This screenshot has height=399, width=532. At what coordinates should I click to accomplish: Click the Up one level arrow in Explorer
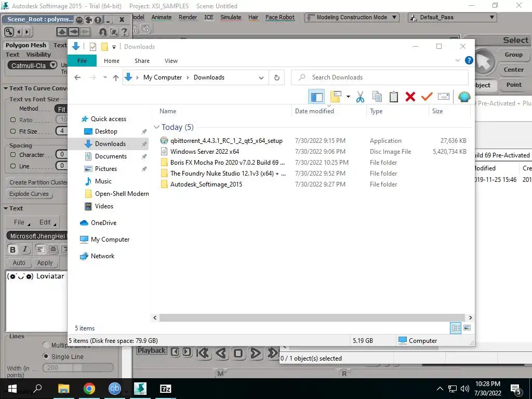(116, 78)
